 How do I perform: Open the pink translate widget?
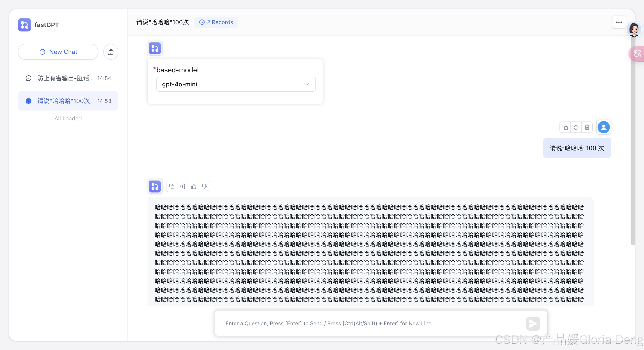[637, 53]
